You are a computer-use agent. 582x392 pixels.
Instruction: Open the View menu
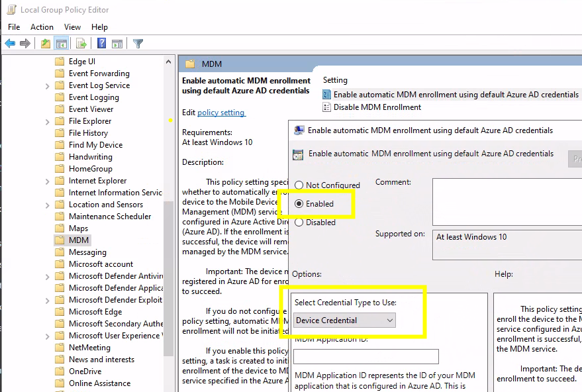(x=72, y=27)
